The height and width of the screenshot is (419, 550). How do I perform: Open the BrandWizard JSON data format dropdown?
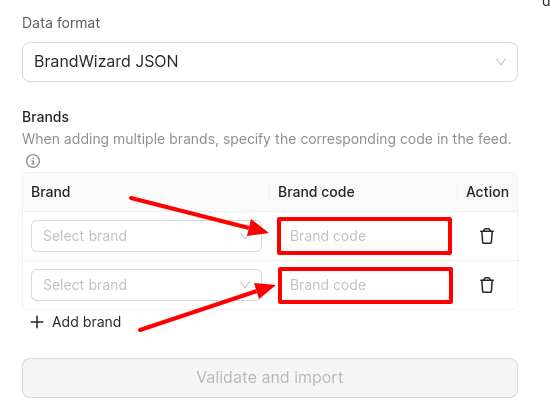(270, 62)
